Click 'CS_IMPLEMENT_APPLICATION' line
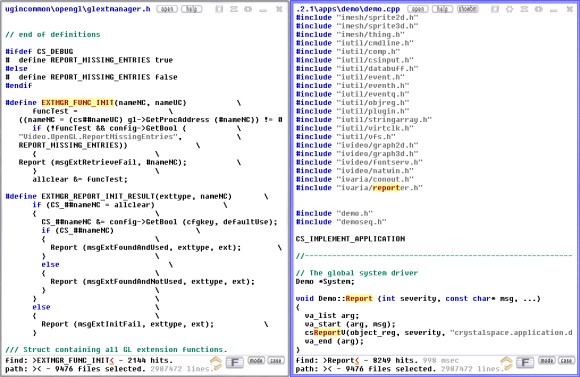Viewport: 580px width, 377px height. tap(350, 239)
